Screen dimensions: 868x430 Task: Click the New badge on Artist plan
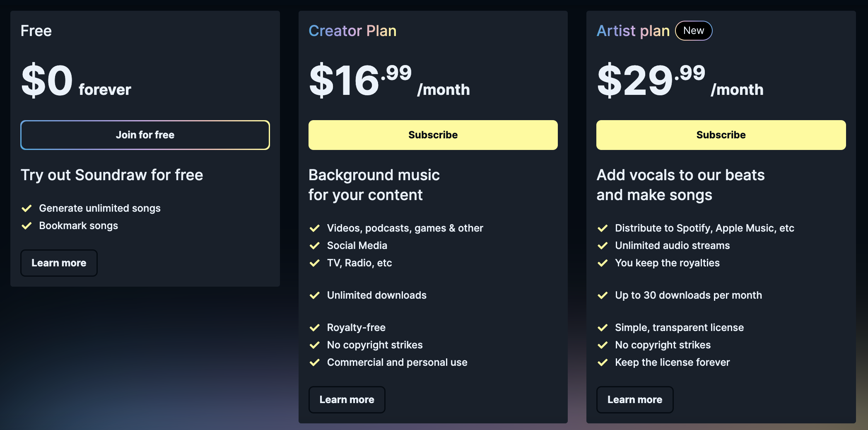694,30
